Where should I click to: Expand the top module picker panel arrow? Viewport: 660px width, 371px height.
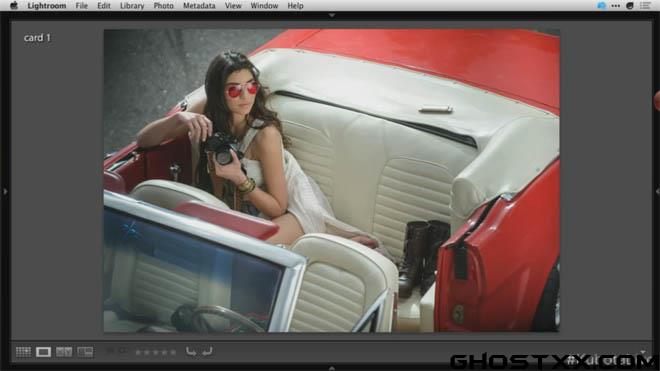click(x=332, y=15)
